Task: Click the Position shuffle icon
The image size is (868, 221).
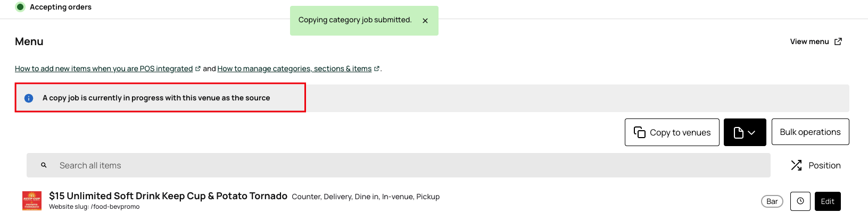Action: click(796, 166)
